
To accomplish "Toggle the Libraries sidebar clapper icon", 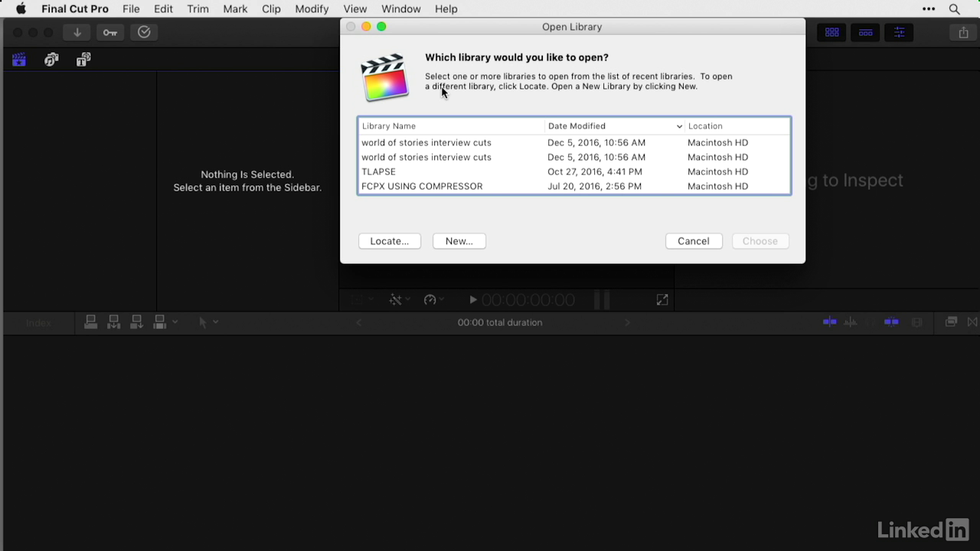I will click(19, 60).
